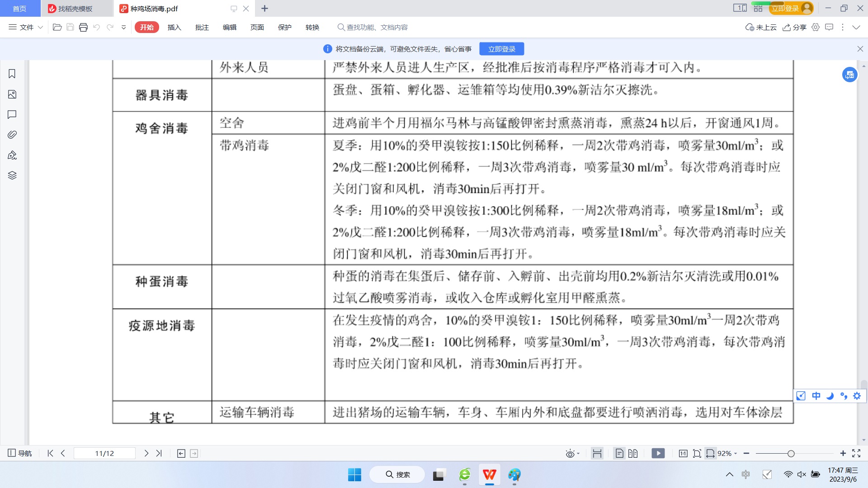Open the three-dot more options menu
Screen dimensions: 868x488
pyautogui.click(x=843, y=27)
